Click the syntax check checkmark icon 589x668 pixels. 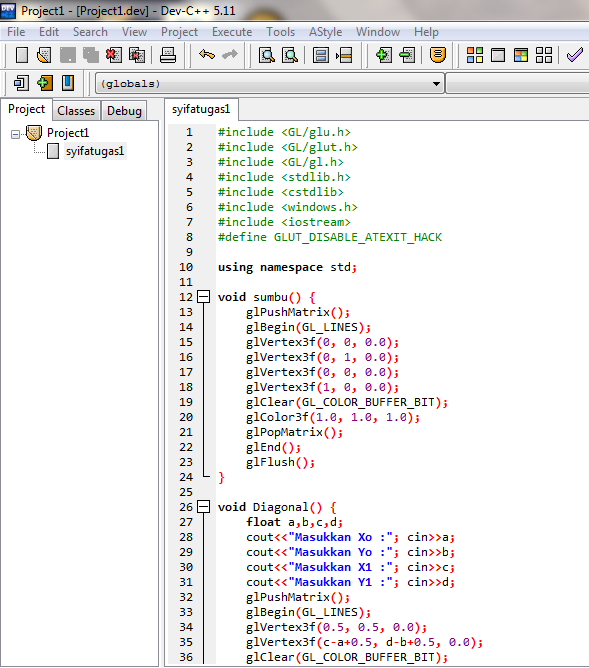coord(575,55)
